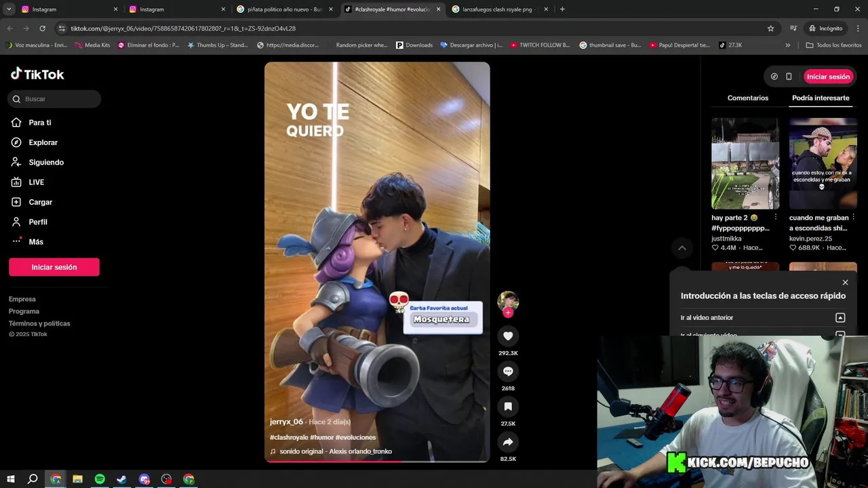Image resolution: width=868 pixels, height=488 pixels.
Task: Go back in browser history
Action: click(x=9, y=28)
